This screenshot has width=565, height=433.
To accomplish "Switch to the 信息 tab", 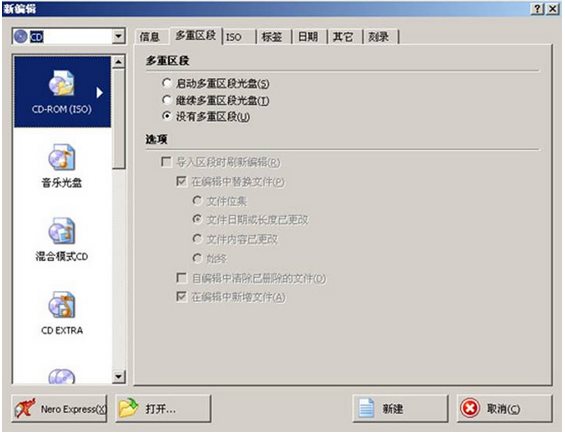I will (150, 37).
